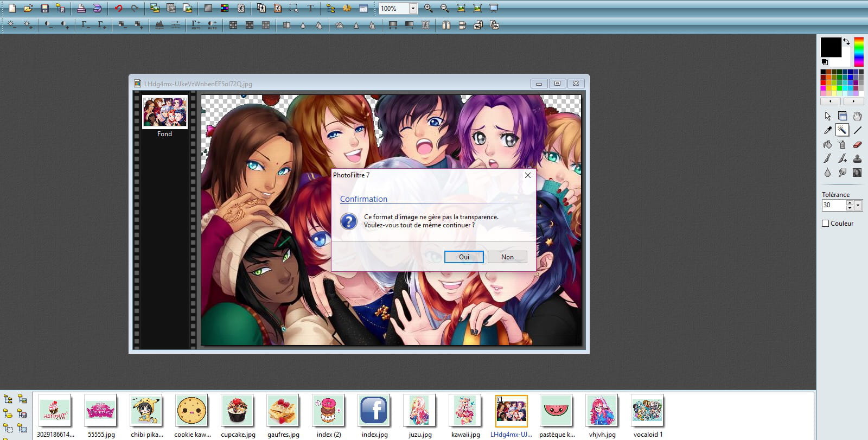868x440 pixels.
Task: Click the rainbow color spectrum strip
Action: 859,52
